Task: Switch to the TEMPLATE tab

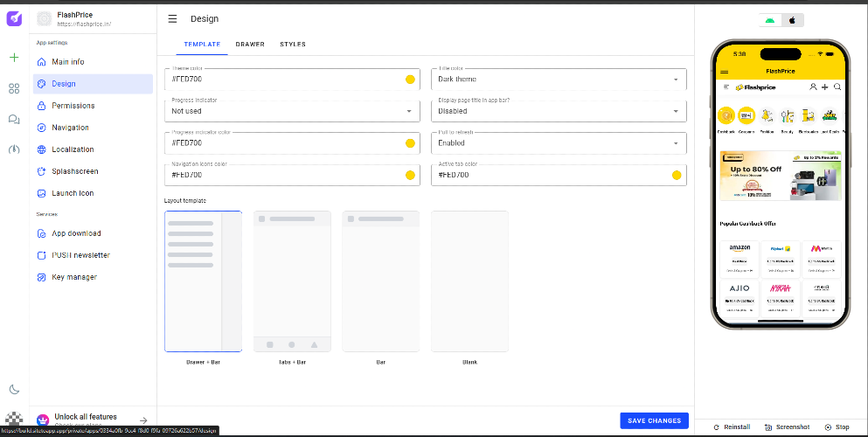Action: point(202,45)
